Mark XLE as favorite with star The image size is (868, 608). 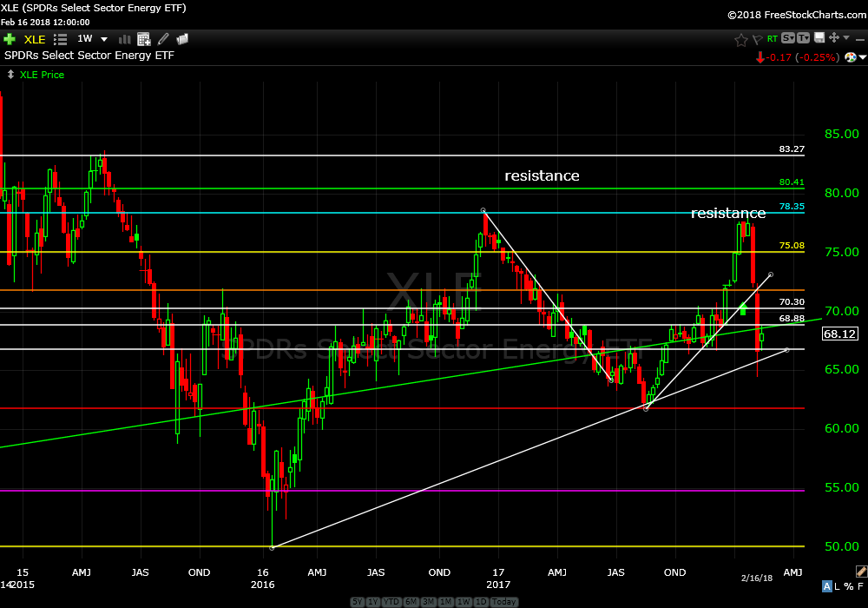pyautogui.click(x=741, y=39)
